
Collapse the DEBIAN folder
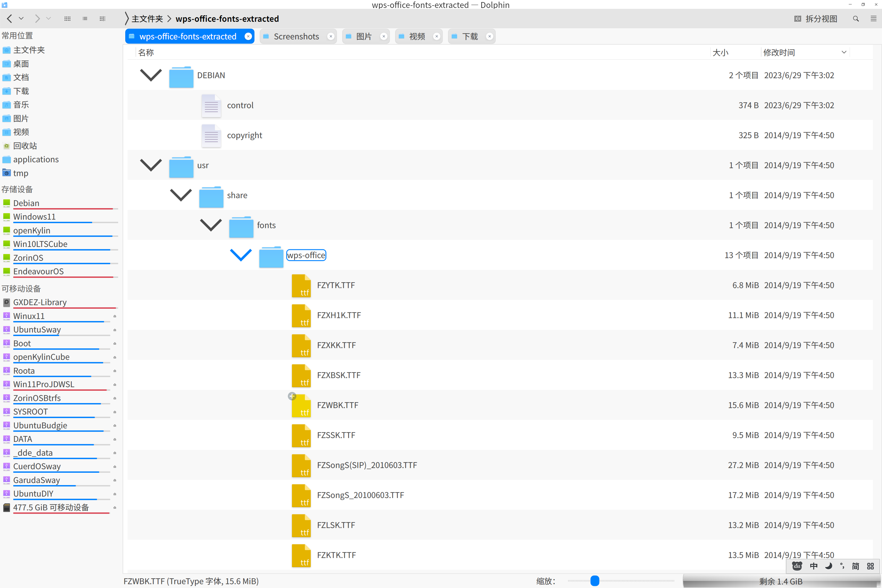pyautogui.click(x=151, y=75)
